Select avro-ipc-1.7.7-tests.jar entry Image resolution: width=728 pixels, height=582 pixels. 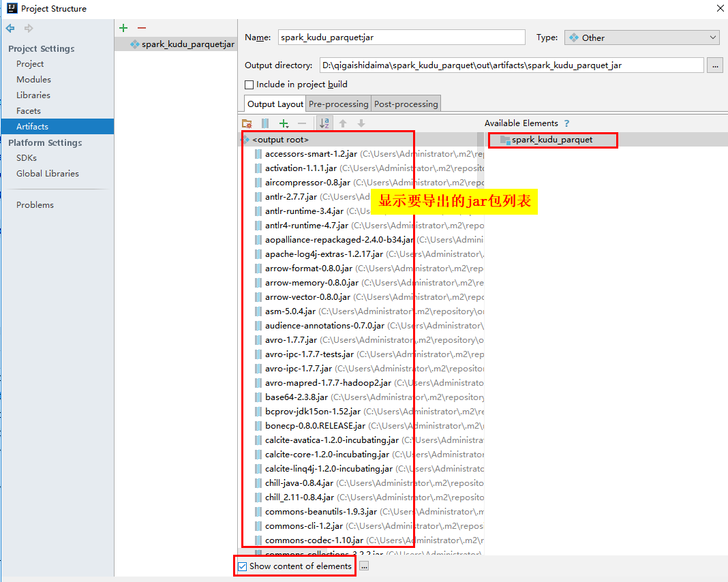pos(309,354)
